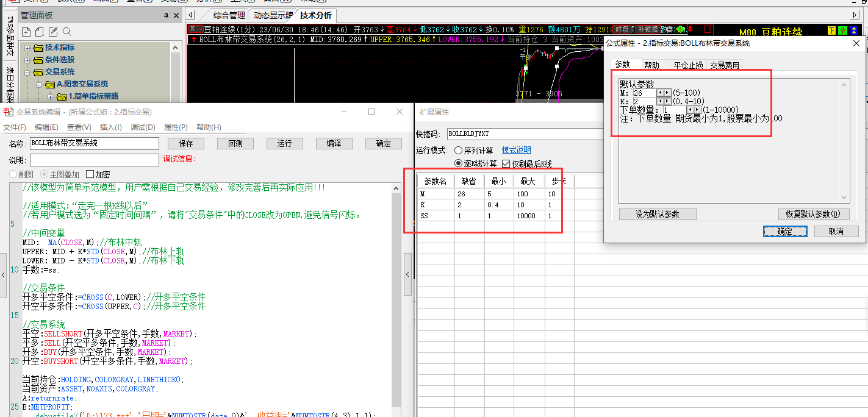Select the 序列计算 run mode radio button

click(459, 150)
